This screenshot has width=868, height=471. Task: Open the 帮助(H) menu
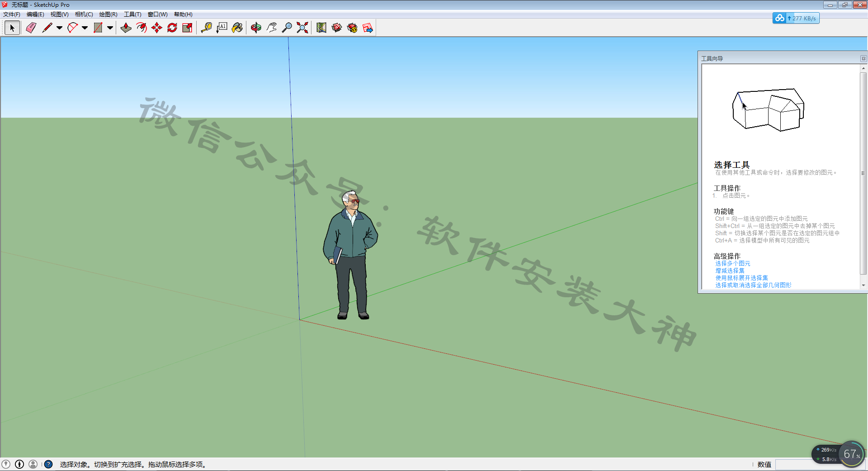tap(183, 14)
